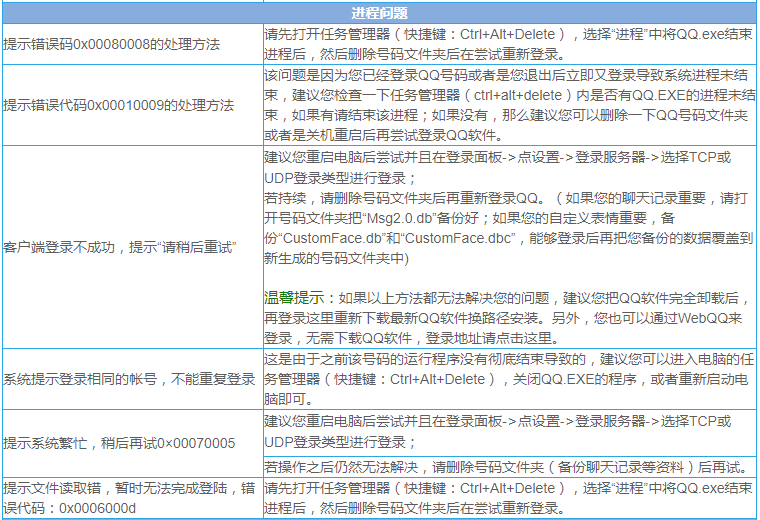Click 若操作之后仍然无法解决 answer row
This screenshot has width=760, height=520.
(x=509, y=467)
